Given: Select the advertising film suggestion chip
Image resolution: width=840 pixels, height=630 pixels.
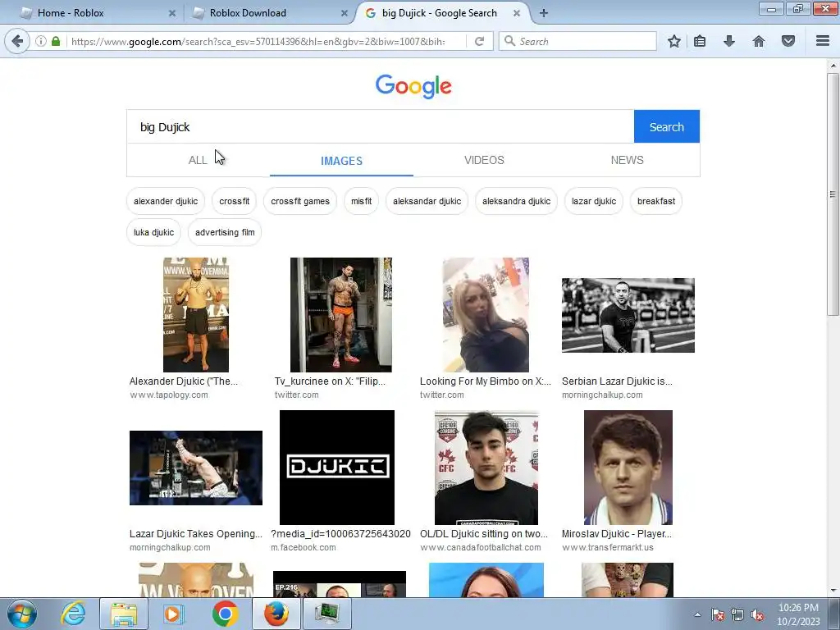Looking at the screenshot, I should (225, 232).
